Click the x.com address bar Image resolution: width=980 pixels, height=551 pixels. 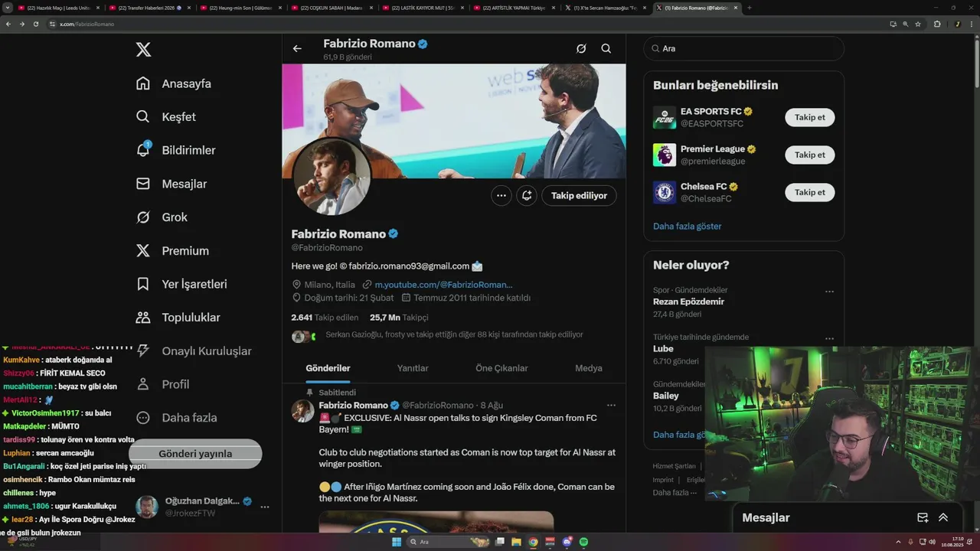coord(459,24)
